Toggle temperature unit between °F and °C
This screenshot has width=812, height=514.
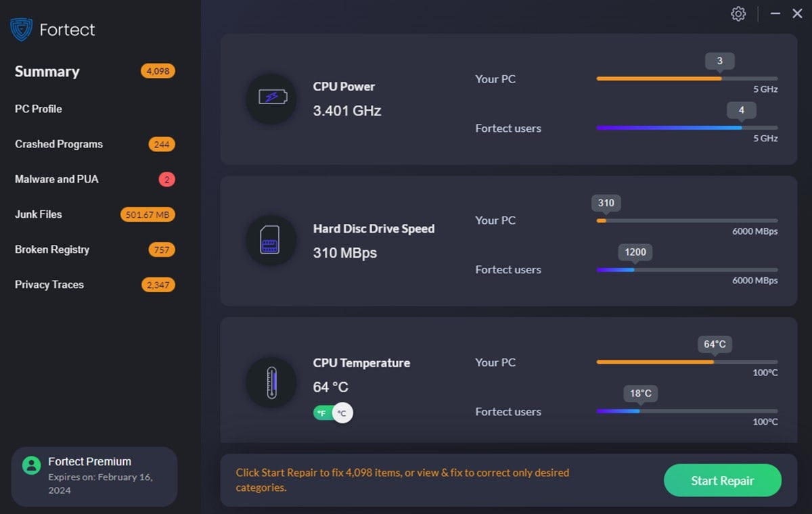[x=333, y=413]
